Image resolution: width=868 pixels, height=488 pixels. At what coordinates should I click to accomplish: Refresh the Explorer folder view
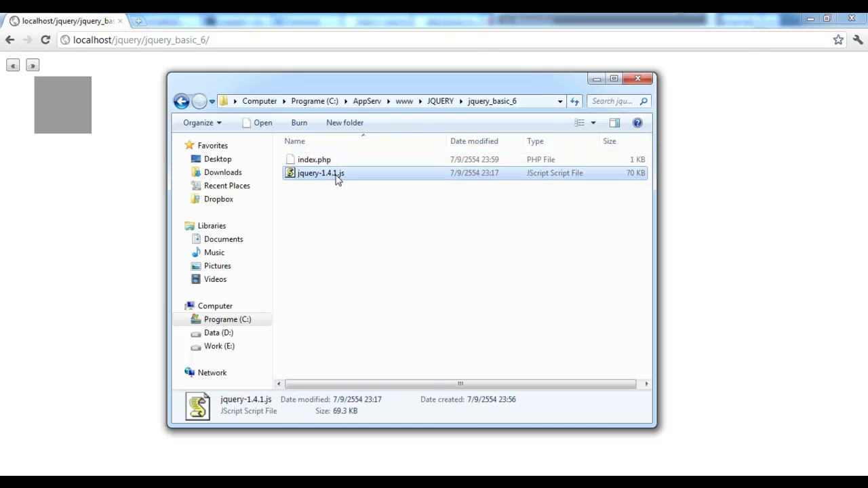click(574, 102)
